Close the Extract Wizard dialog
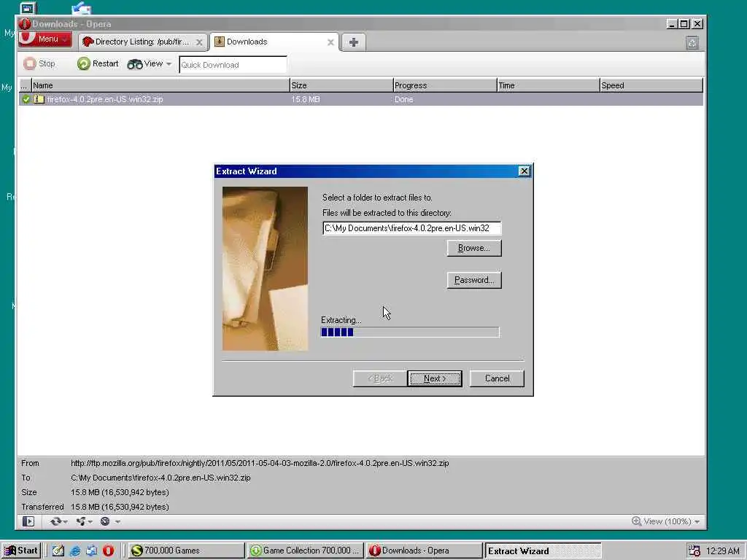The height and width of the screenshot is (560, 747). 524,171
